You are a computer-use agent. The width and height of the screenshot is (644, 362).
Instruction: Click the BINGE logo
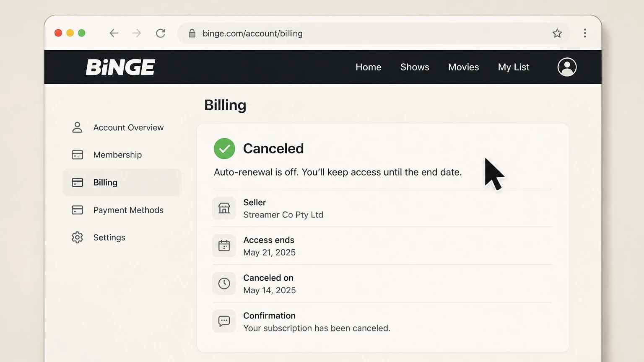coord(121,67)
